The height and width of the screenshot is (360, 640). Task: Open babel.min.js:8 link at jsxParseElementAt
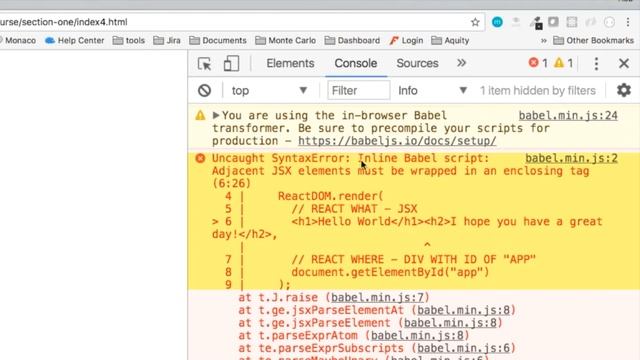coord(463,310)
